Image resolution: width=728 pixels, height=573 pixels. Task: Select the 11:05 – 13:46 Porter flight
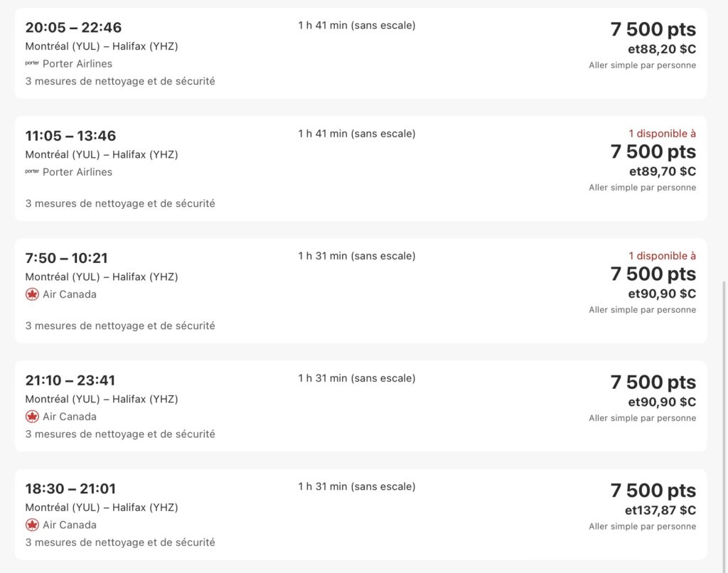[x=70, y=136]
